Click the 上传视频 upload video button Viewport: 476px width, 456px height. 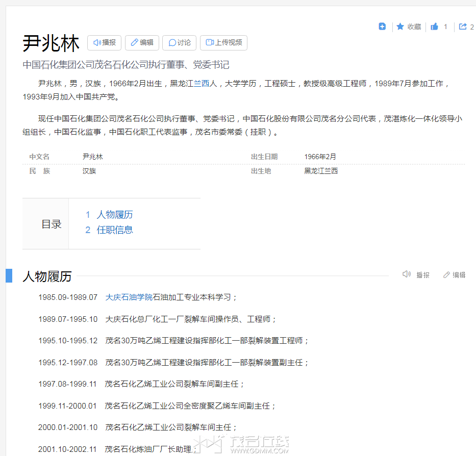tap(223, 42)
